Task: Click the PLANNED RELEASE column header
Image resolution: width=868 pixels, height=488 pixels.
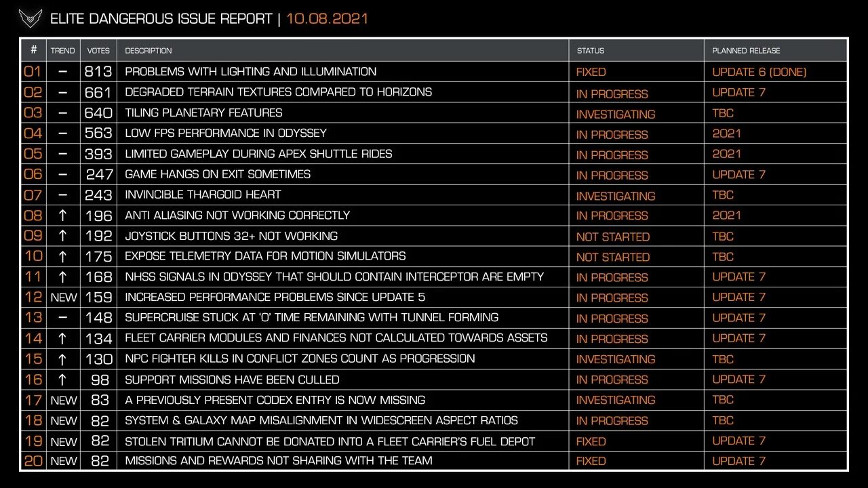Action: [746, 51]
